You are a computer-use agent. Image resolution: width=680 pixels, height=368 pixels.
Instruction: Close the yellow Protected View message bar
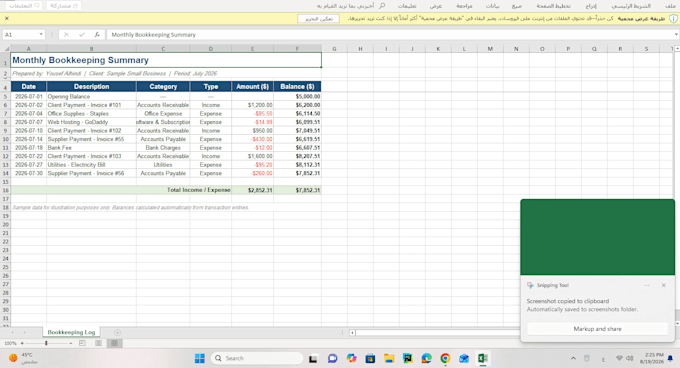(x=7, y=19)
